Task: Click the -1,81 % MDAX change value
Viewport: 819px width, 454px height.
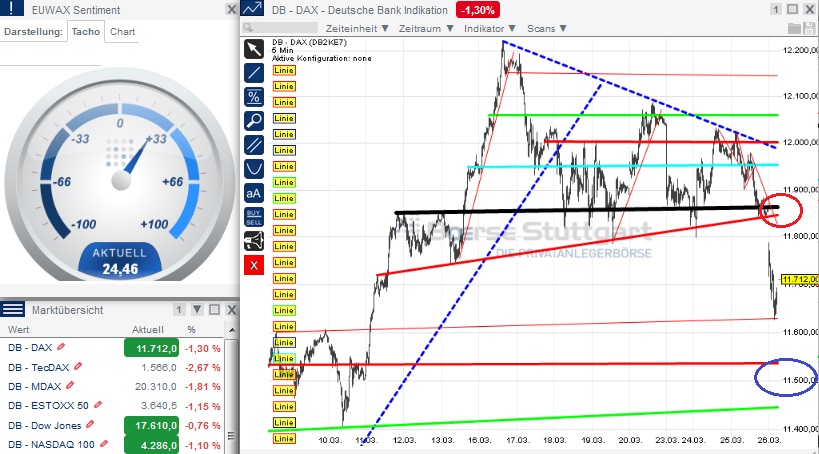Action: (203, 387)
